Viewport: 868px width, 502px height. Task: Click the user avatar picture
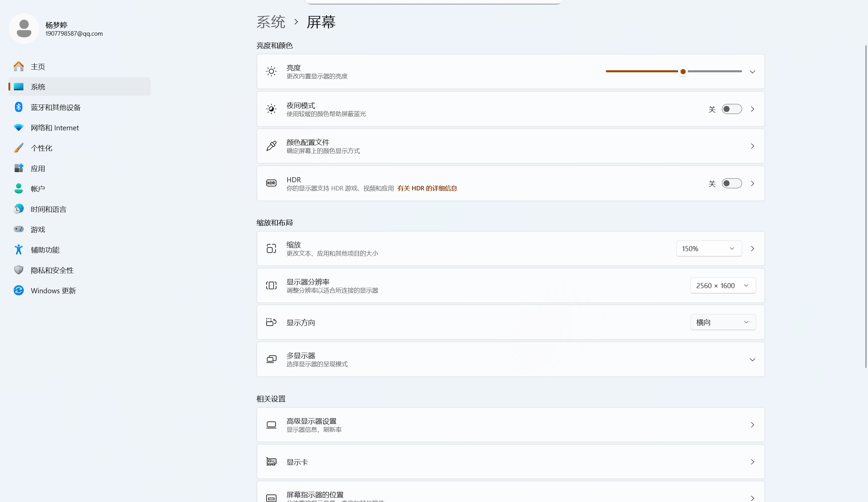click(24, 29)
